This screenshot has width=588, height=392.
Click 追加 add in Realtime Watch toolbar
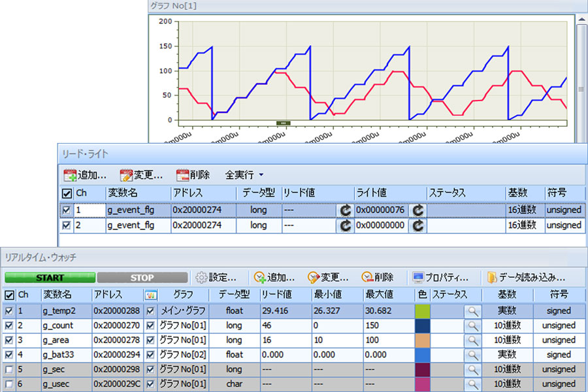274,278
